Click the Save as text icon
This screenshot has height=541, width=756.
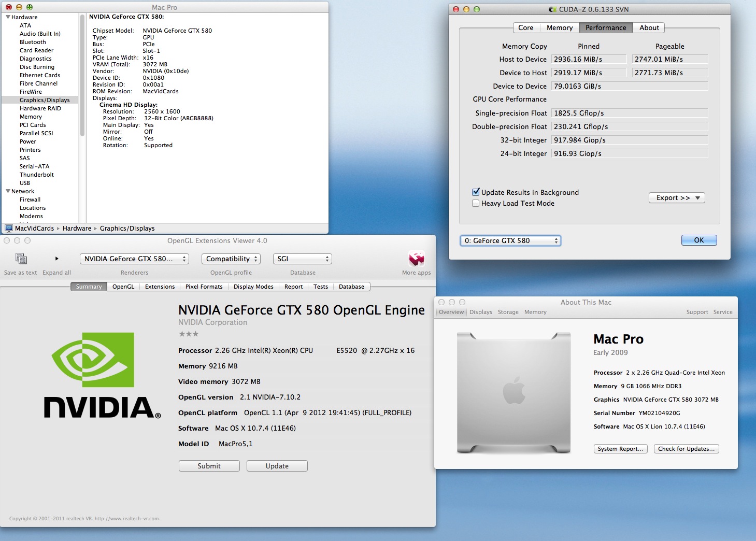click(x=21, y=259)
